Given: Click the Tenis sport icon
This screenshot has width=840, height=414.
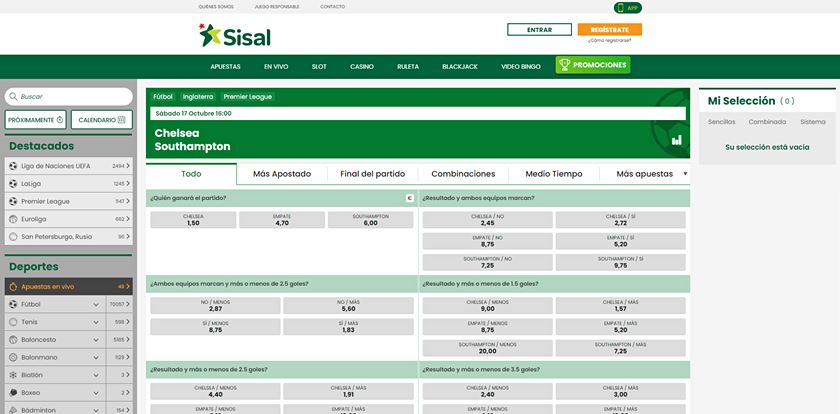Looking at the screenshot, I should (13, 322).
